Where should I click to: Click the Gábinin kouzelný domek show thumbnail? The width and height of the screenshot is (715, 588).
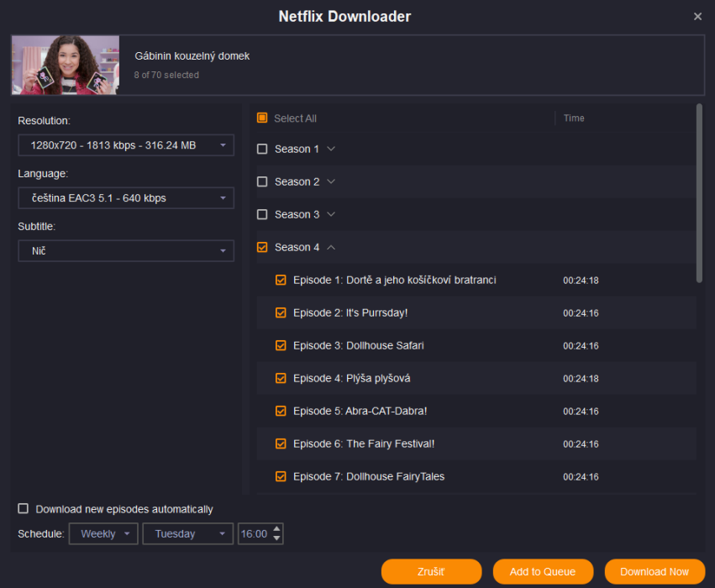66,65
